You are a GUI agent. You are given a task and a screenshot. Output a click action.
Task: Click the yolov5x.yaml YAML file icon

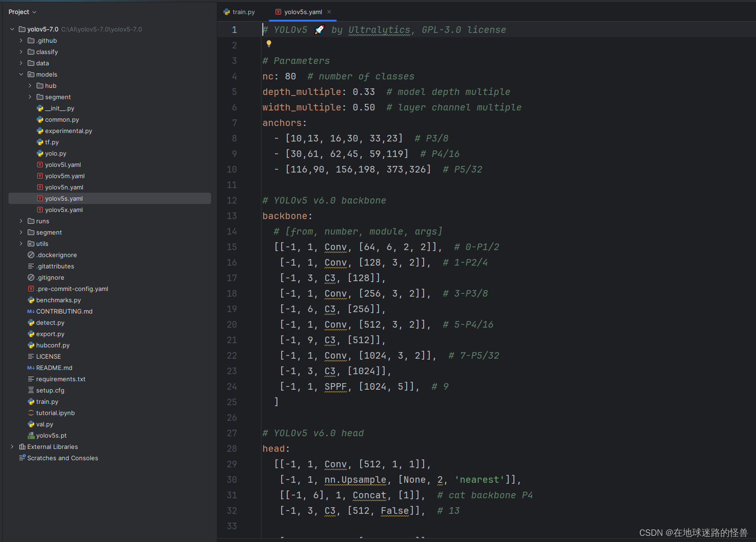point(40,210)
